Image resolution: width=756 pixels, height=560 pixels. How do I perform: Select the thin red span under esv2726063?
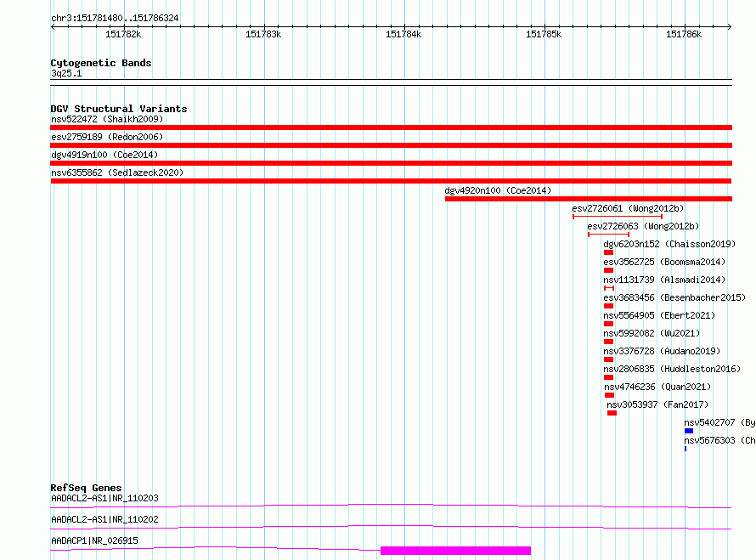click(608, 235)
